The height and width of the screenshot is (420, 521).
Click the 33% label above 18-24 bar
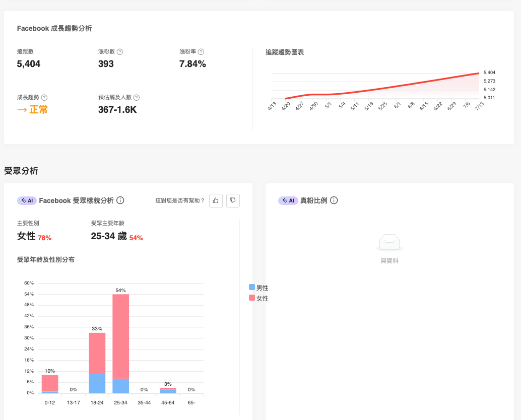point(97,329)
